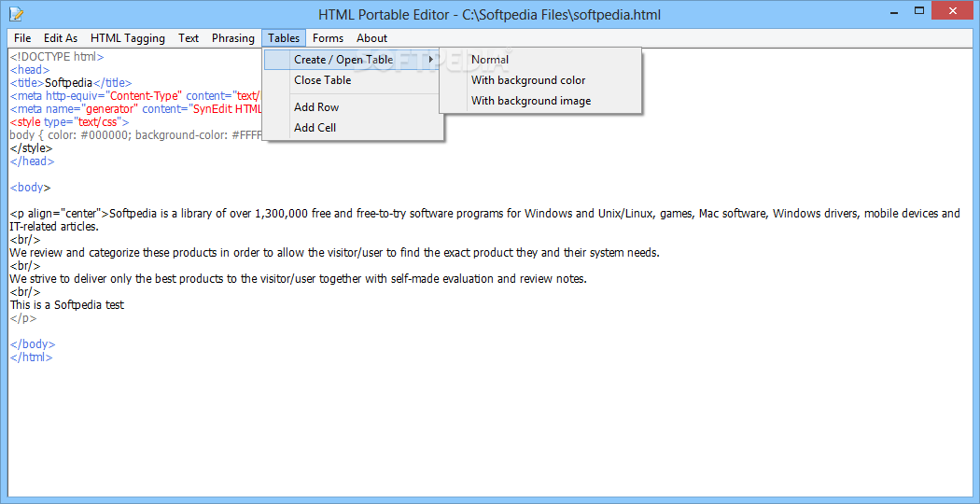Viewport: 980px width, 504px height.
Task: Click the closing </head> tag line
Action: pyautogui.click(x=32, y=161)
